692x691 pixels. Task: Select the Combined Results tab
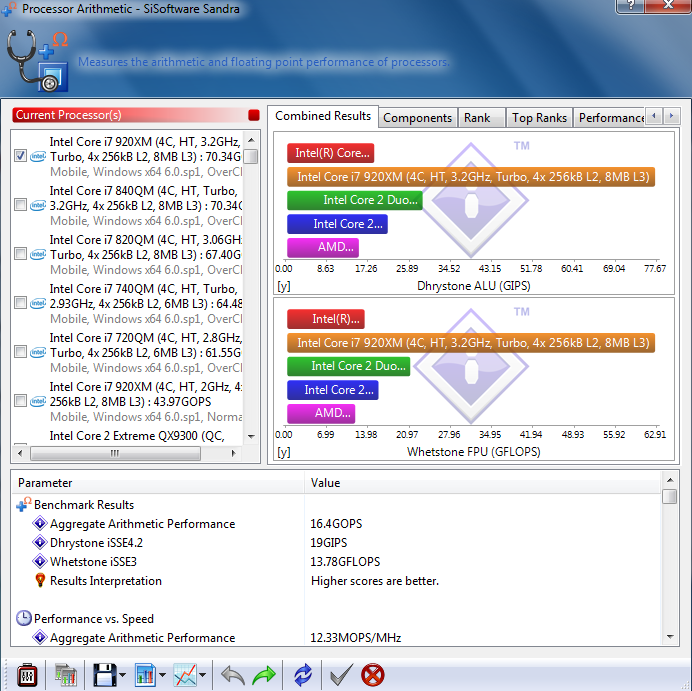323,116
